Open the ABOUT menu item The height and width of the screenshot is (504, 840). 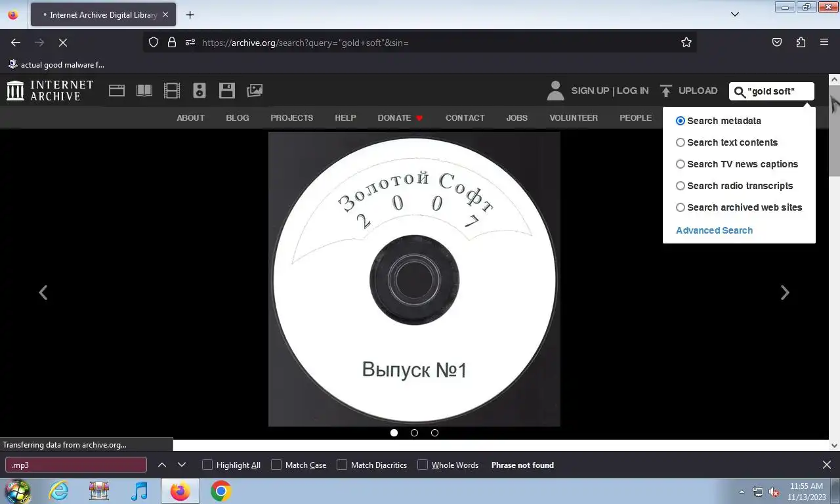(x=190, y=118)
